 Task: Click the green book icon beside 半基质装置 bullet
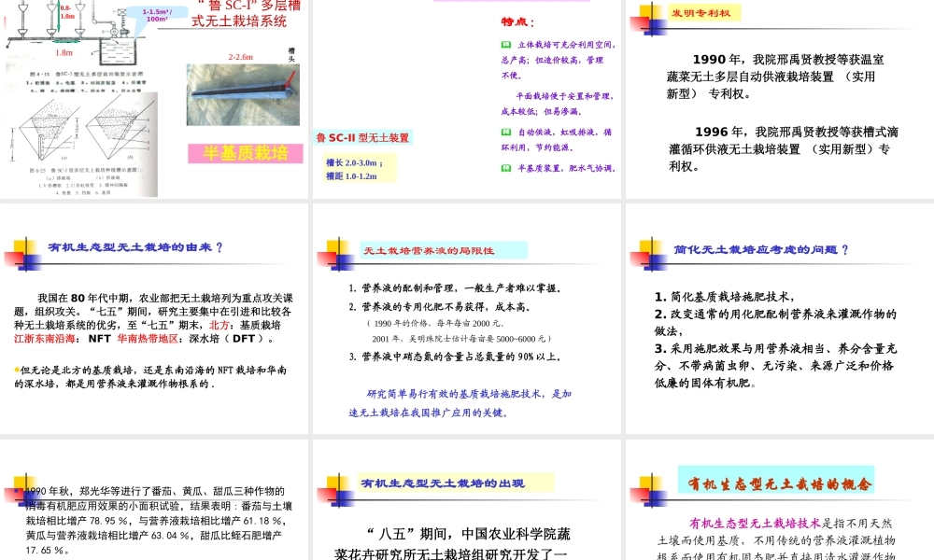click(x=504, y=167)
